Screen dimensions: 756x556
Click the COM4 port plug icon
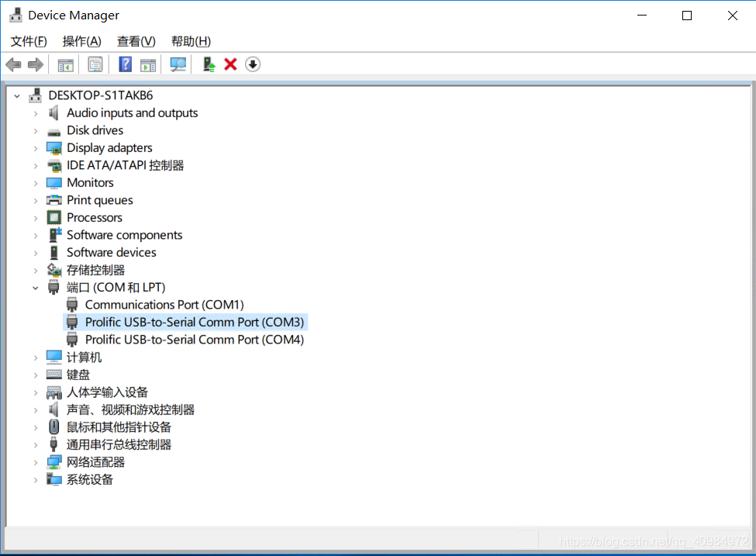click(x=72, y=340)
